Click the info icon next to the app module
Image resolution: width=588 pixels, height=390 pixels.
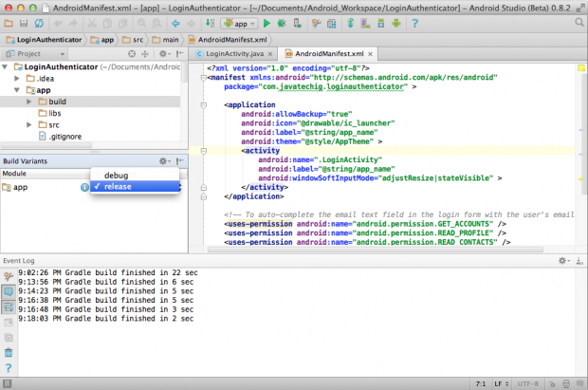pos(84,187)
